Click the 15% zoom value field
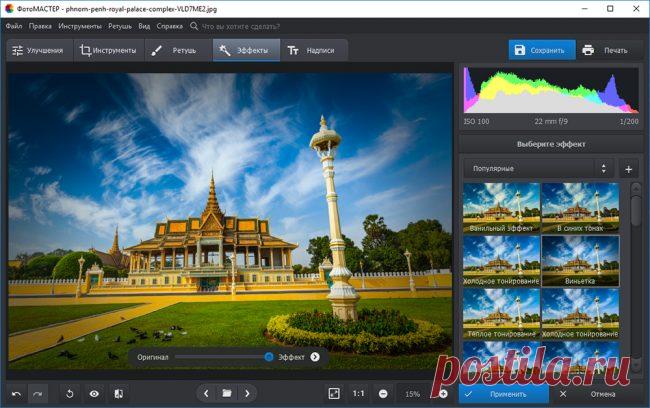The height and width of the screenshot is (408, 650). coord(412,394)
